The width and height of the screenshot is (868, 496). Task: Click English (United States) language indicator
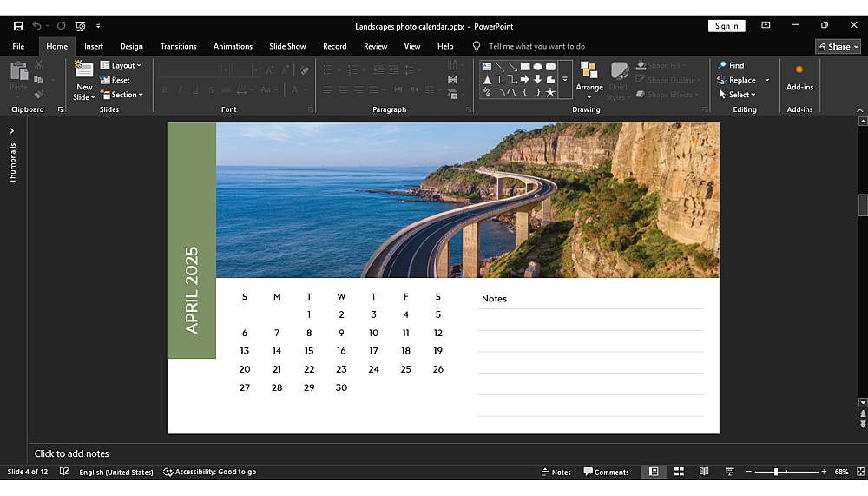(x=115, y=473)
